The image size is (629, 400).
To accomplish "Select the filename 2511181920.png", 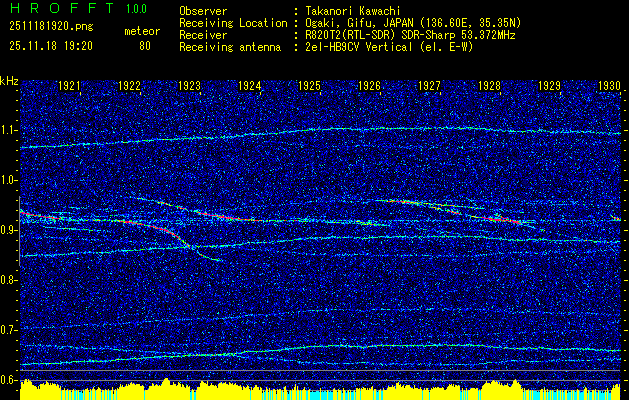I will pos(51,26).
